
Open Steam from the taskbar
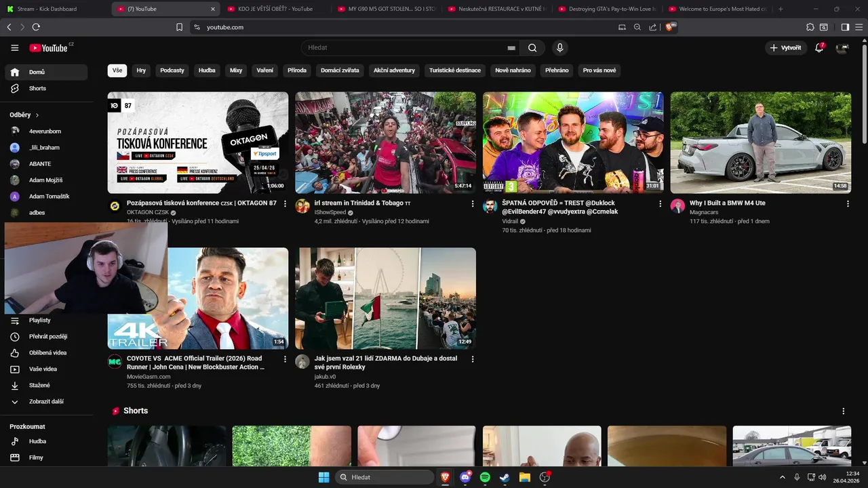point(505,477)
